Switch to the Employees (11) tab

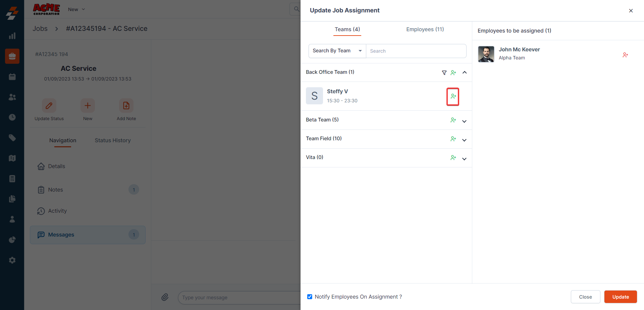coord(425,30)
